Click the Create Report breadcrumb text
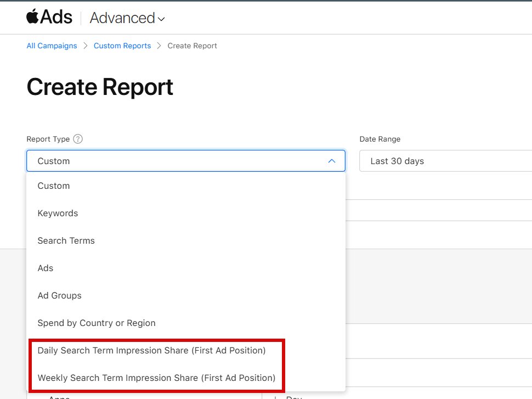 click(x=192, y=46)
